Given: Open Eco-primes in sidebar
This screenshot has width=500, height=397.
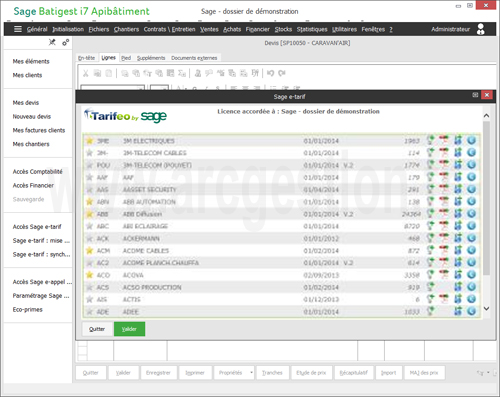Looking at the screenshot, I should click(x=28, y=309).
